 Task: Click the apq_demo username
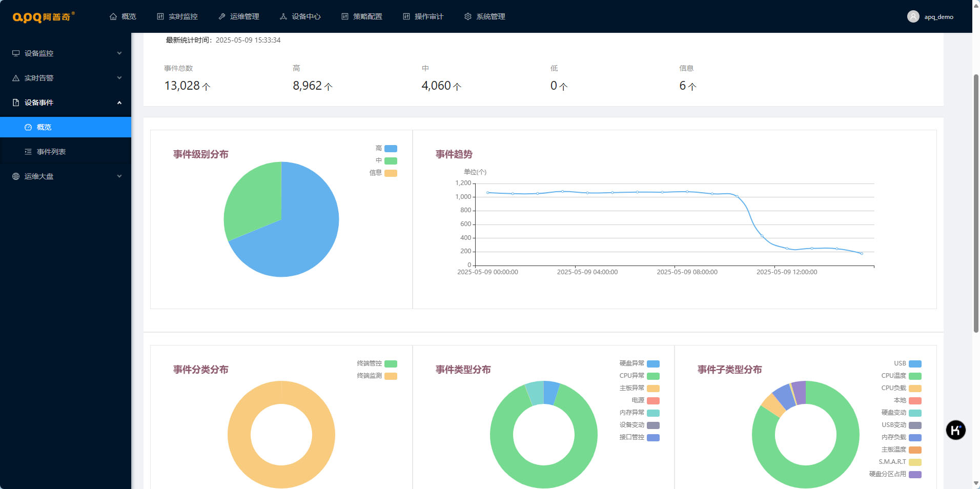pyautogui.click(x=938, y=17)
